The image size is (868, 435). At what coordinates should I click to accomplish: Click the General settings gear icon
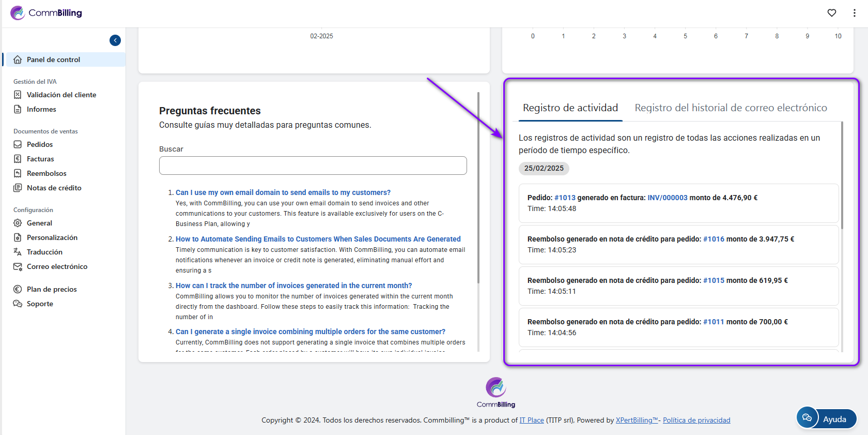coord(18,223)
